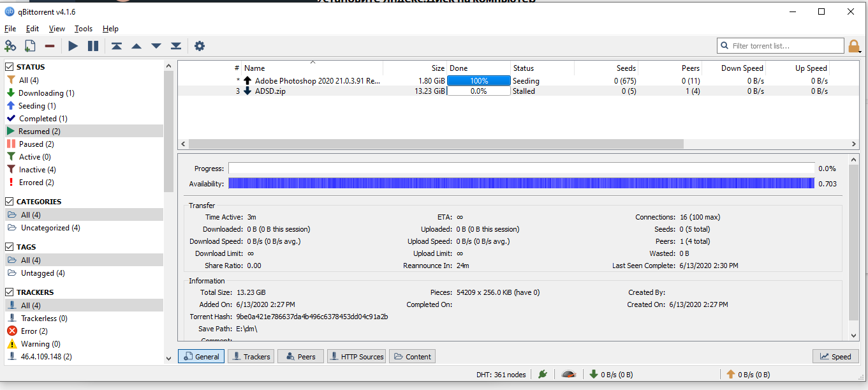The height and width of the screenshot is (390, 868).
Task: Click the orange upload speed status
Action: coord(748,375)
